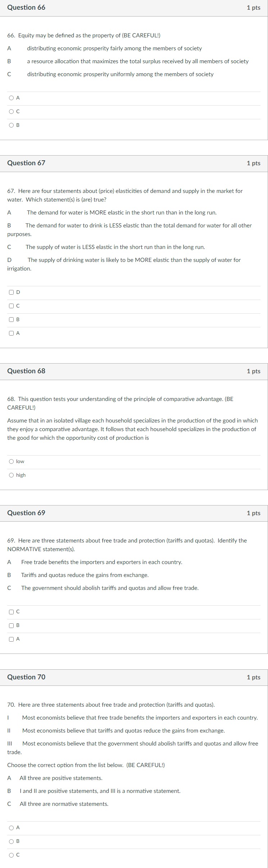Click the Question 66 header
This screenshot has height=868, width=268.
26,7
